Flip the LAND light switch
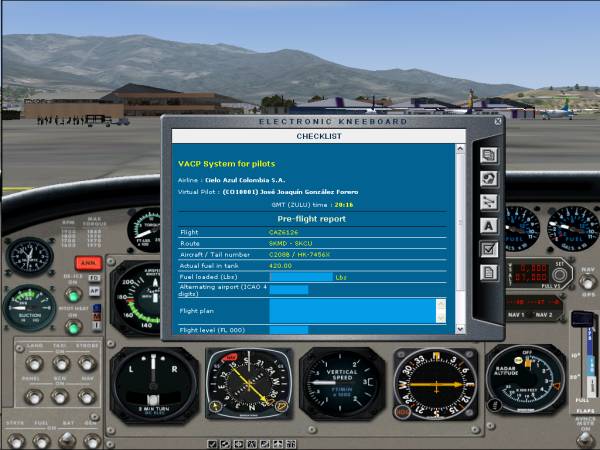This screenshot has height=450, width=600. click(34, 363)
